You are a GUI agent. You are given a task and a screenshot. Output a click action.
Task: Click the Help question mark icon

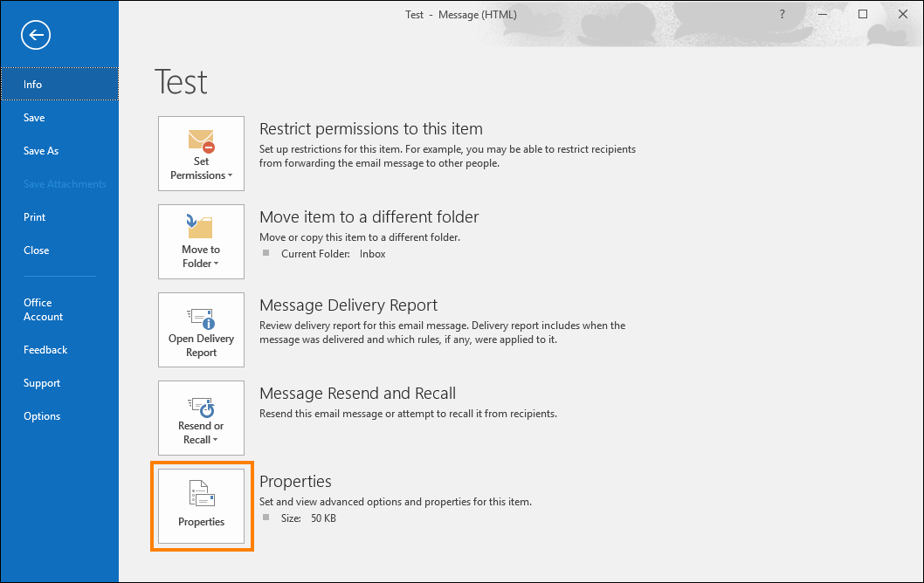[x=782, y=14]
